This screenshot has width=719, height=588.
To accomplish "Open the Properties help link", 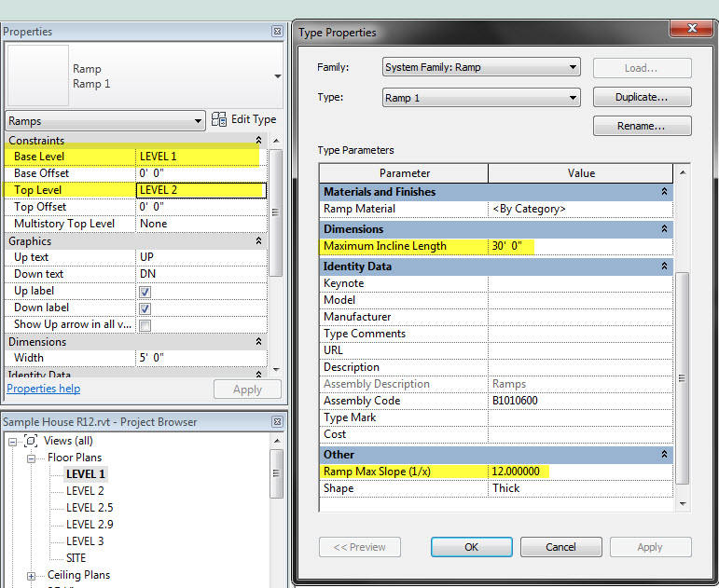I will pos(43,389).
